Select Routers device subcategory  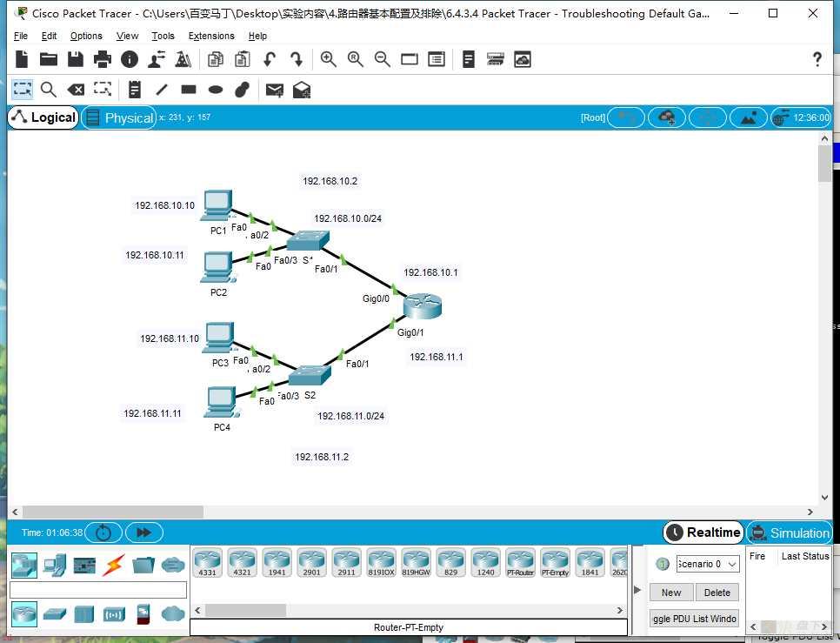tap(24, 613)
